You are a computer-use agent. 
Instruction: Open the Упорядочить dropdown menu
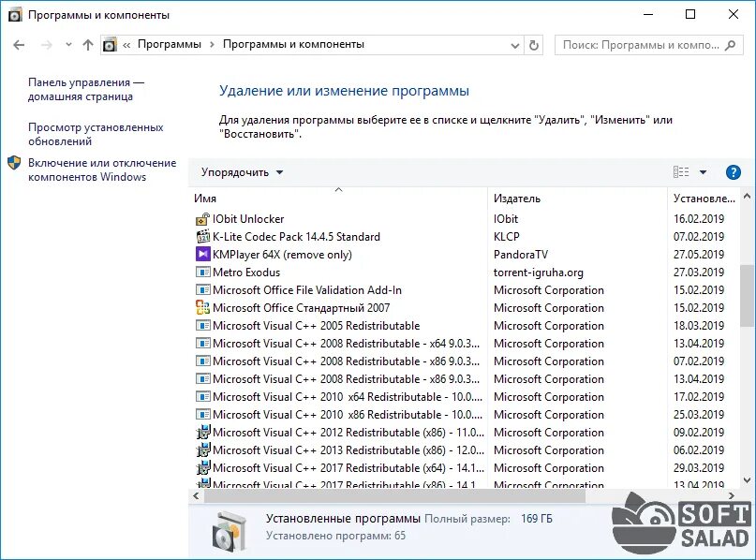(242, 172)
